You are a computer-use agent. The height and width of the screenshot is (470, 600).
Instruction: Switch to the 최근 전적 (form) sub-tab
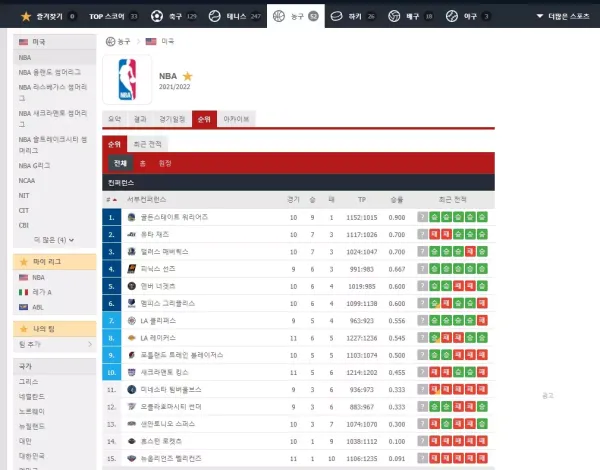coord(147,144)
